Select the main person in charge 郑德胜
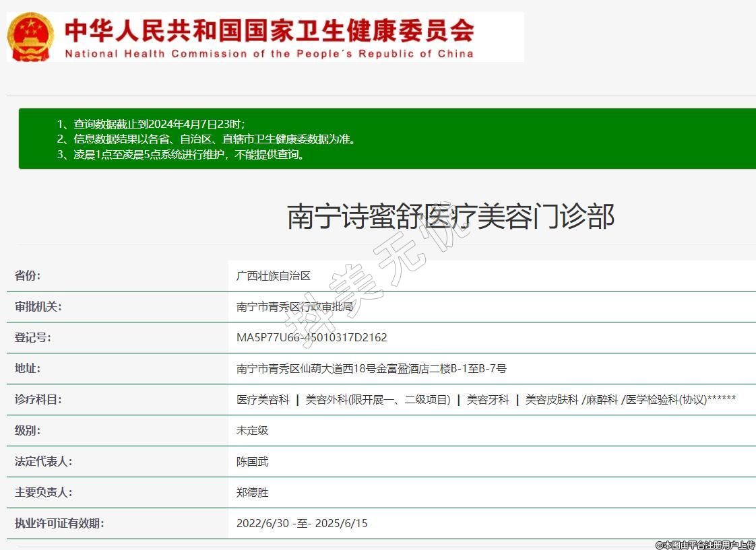The image size is (756, 550). (x=252, y=493)
